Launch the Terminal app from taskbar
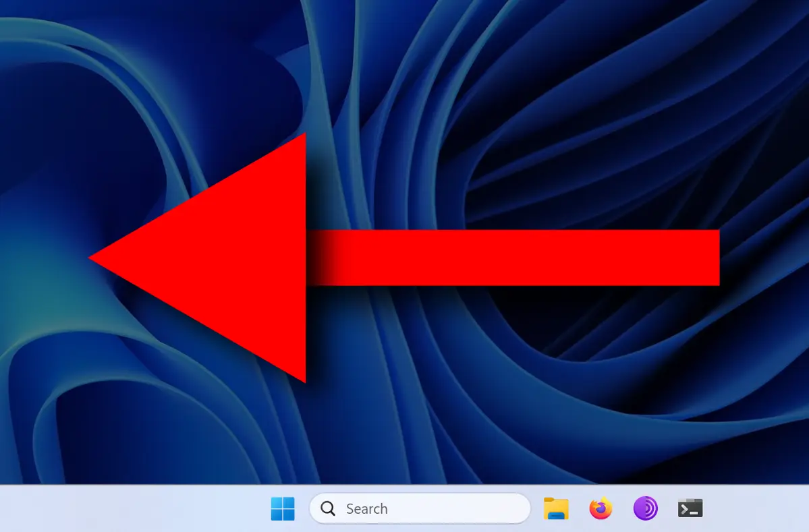The image size is (809, 532). 690,508
